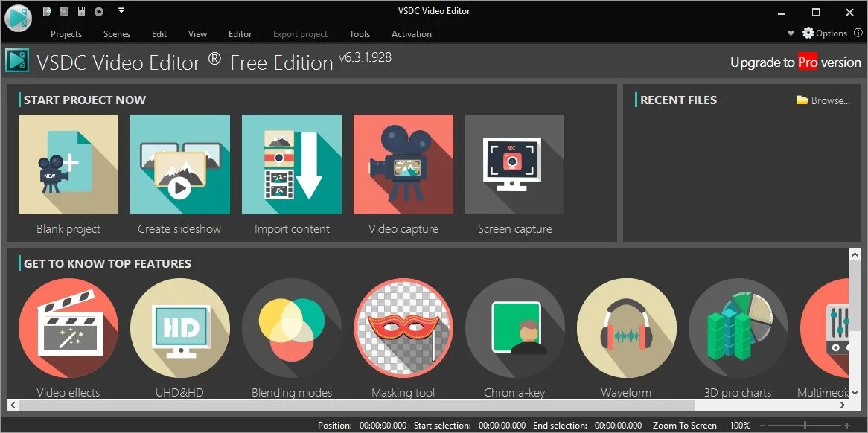Open the Edit menu

159,33
